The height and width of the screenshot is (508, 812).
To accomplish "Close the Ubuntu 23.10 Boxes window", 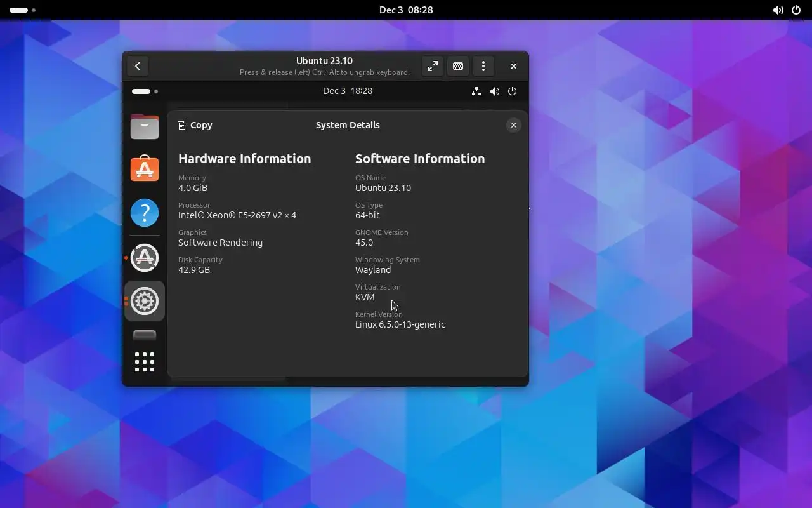I will (x=514, y=66).
